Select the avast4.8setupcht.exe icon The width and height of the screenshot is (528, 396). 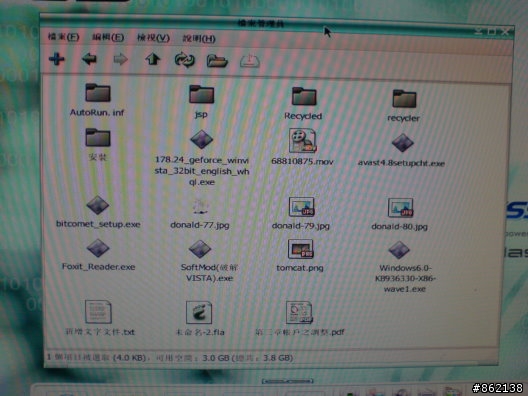(402, 143)
